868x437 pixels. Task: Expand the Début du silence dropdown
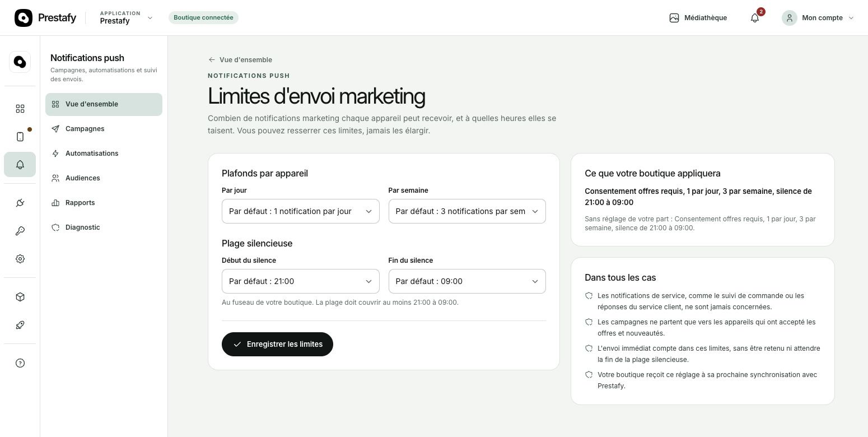(x=300, y=281)
